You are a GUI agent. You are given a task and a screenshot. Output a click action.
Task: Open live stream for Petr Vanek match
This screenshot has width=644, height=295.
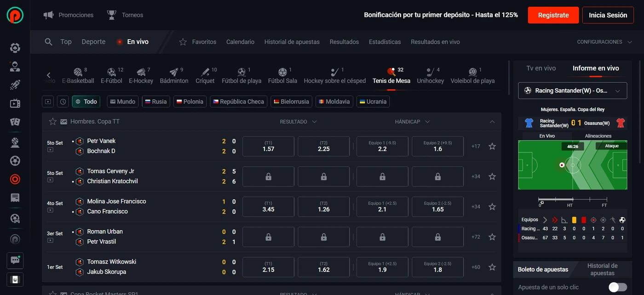tap(50, 150)
